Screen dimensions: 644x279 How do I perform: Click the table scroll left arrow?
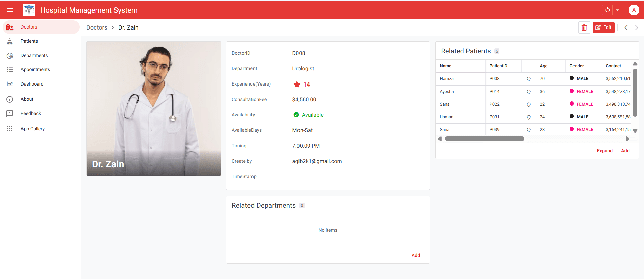(440, 139)
